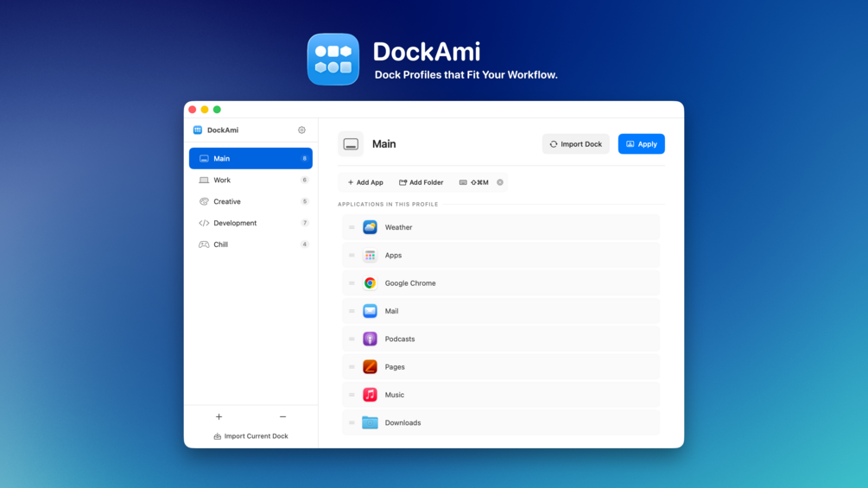Click the minus button to remove profile
Screen dimensions: 868x488
click(283, 416)
